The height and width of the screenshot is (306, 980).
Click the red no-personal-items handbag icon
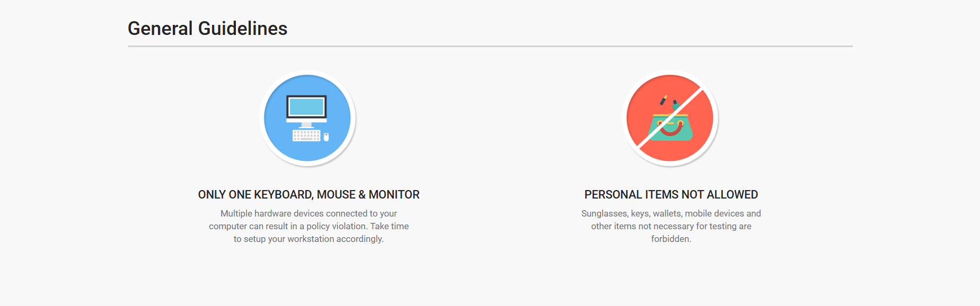[x=670, y=118]
